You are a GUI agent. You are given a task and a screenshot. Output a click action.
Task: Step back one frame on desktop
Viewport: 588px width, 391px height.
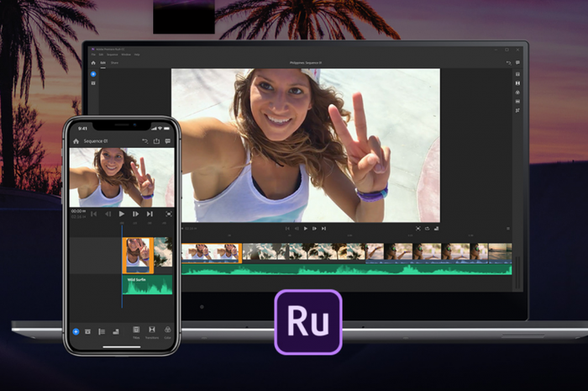pos(297,229)
